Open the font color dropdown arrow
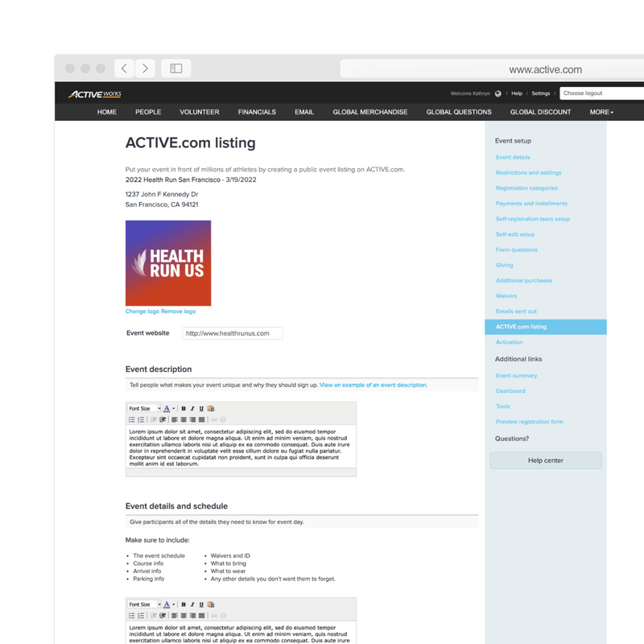 click(173, 408)
